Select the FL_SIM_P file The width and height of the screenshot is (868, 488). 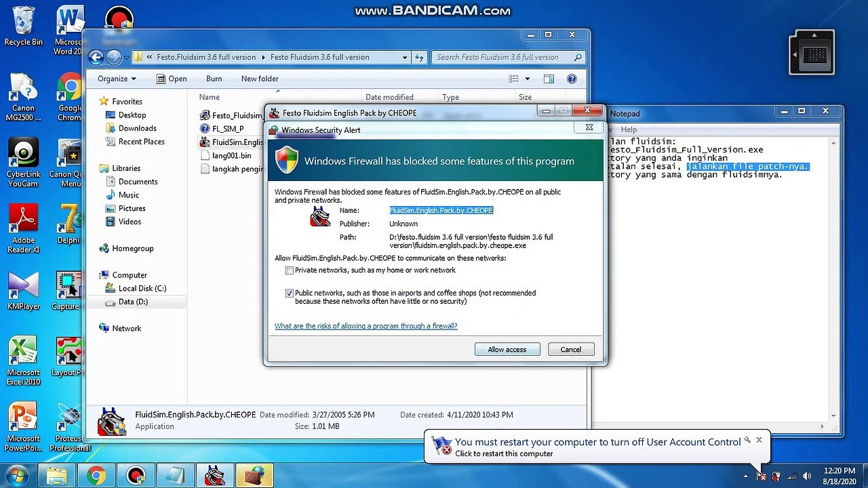click(x=228, y=129)
